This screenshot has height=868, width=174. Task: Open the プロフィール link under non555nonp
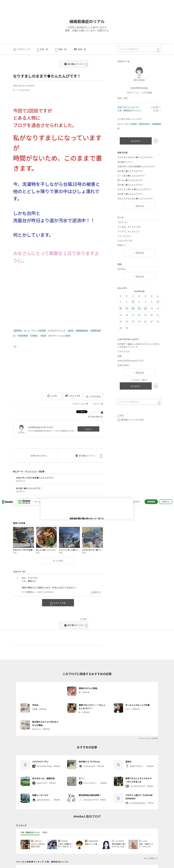[x=132, y=93]
